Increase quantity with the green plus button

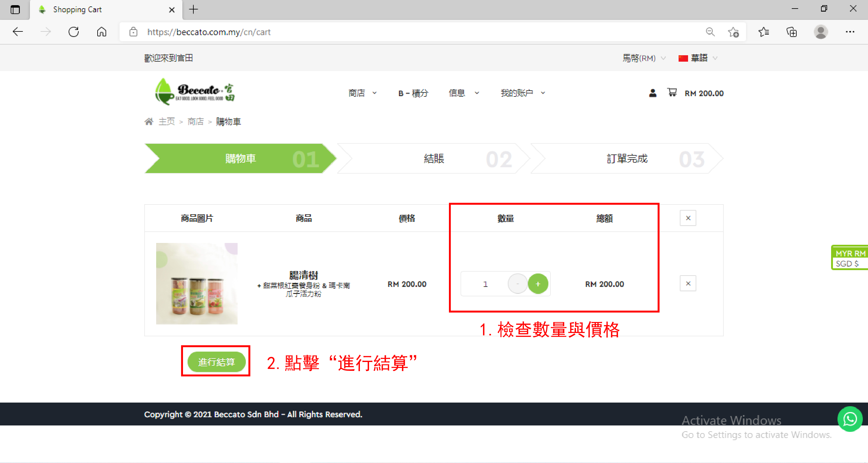point(538,284)
